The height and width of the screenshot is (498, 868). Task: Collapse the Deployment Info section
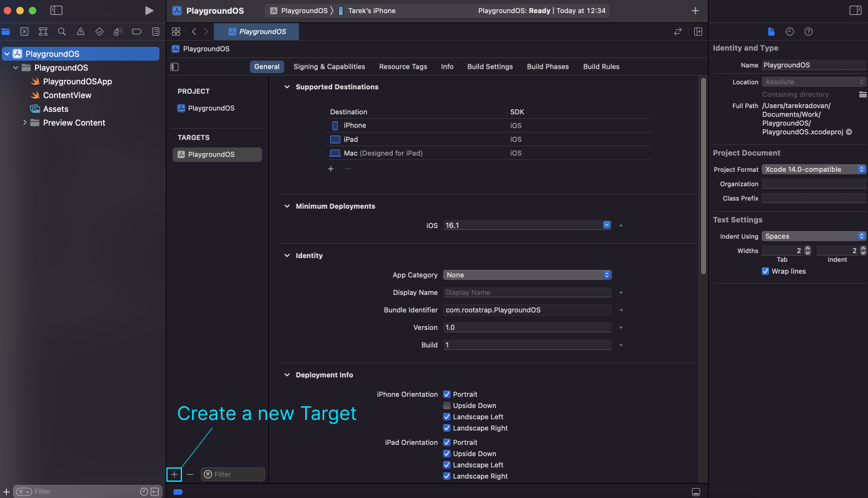(x=288, y=375)
